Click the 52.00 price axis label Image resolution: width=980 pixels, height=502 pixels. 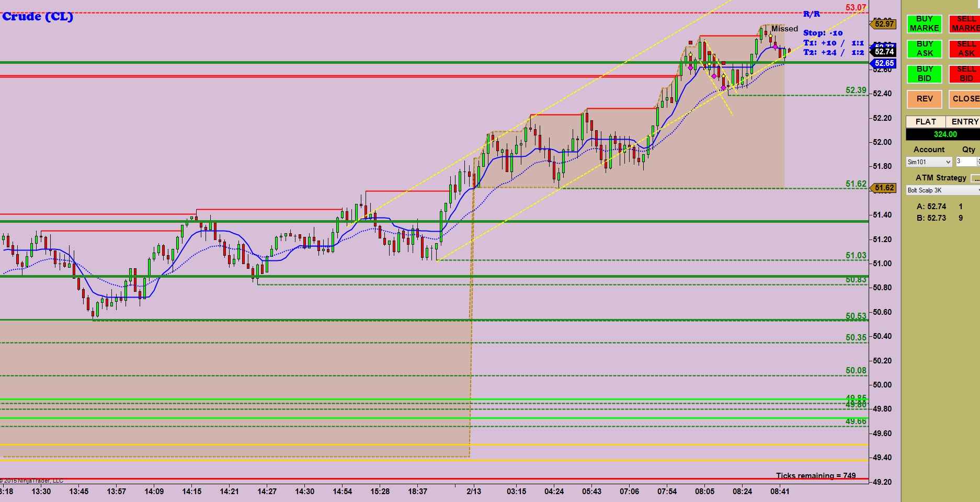tap(882, 142)
